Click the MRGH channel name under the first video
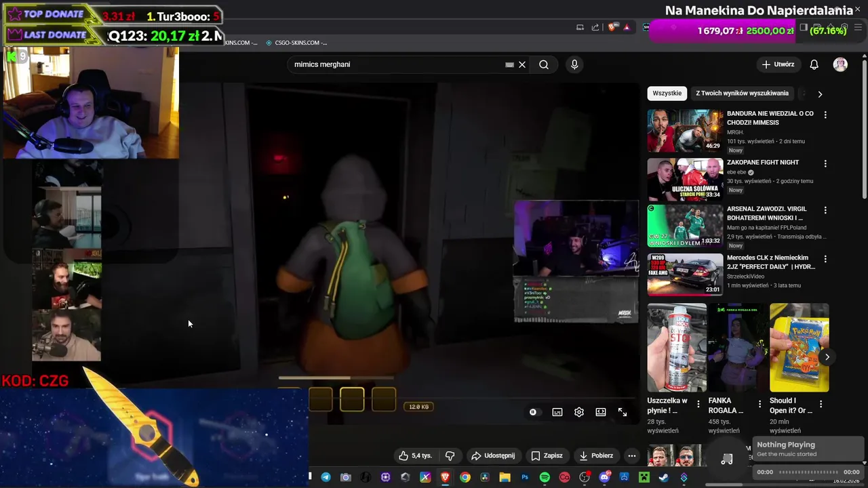The width and height of the screenshot is (868, 488). (x=735, y=132)
